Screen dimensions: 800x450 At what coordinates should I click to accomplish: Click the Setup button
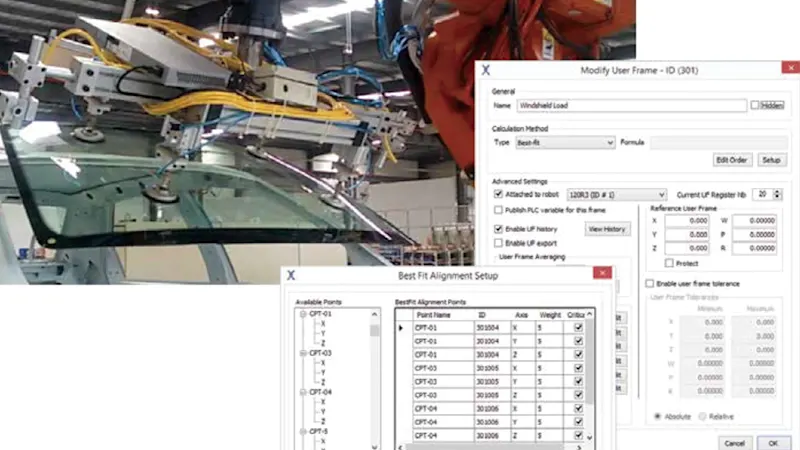(771, 160)
